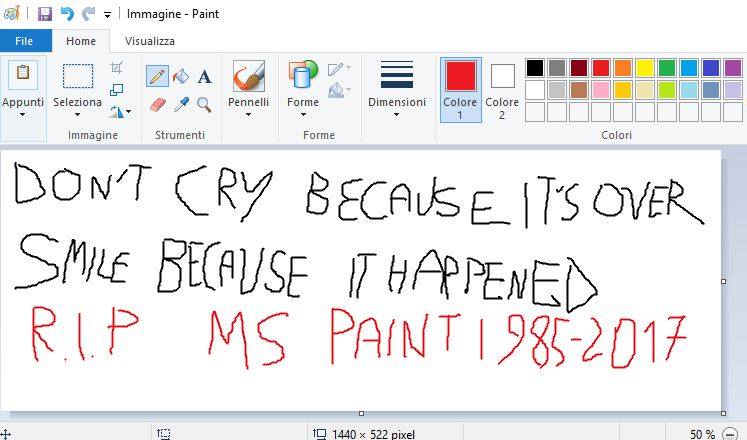Screen dimensions: 747x440
Task: Expand the Forme dropdown arrow
Action: [x=303, y=115]
